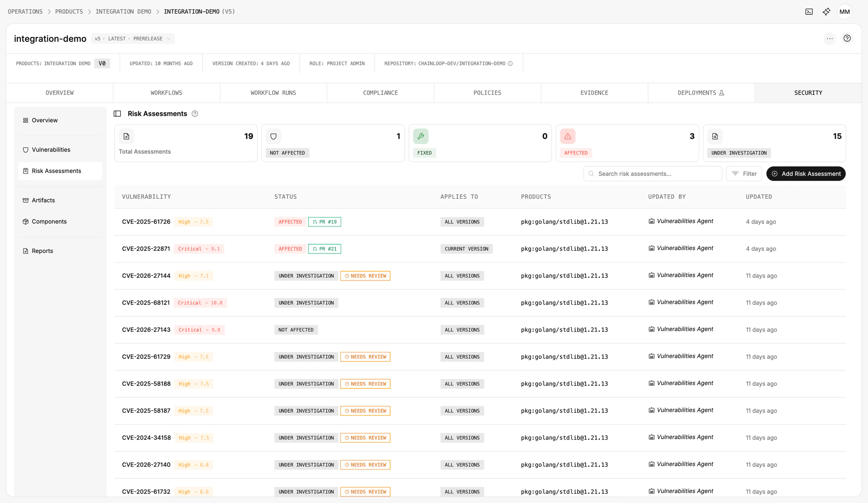This screenshot has height=503, width=868.
Task: Filter by UNDER INVESTIGATION card label
Action: click(x=739, y=153)
